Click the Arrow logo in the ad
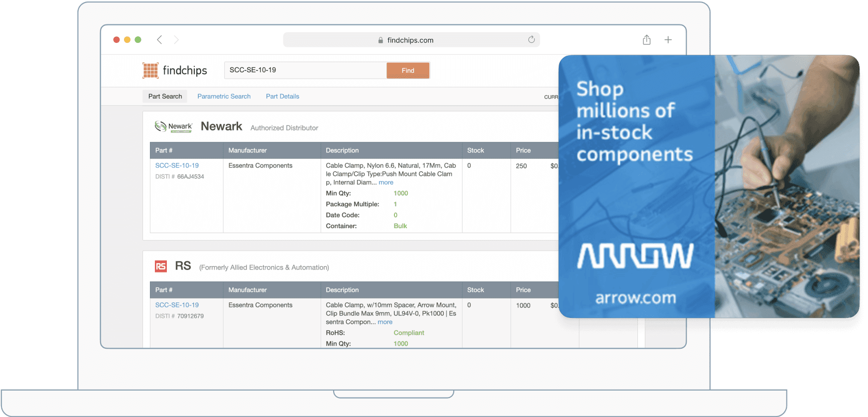The width and height of the screenshot is (868, 417). tap(635, 256)
